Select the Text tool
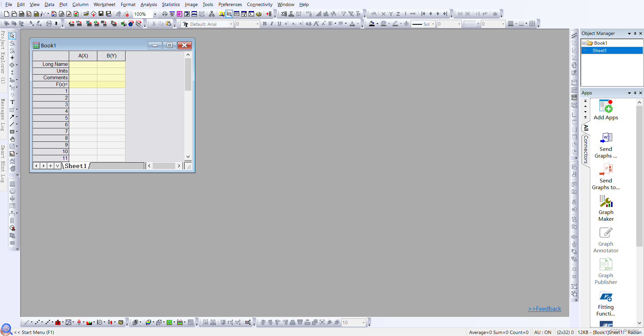644x336 pixels. point(12,102)
